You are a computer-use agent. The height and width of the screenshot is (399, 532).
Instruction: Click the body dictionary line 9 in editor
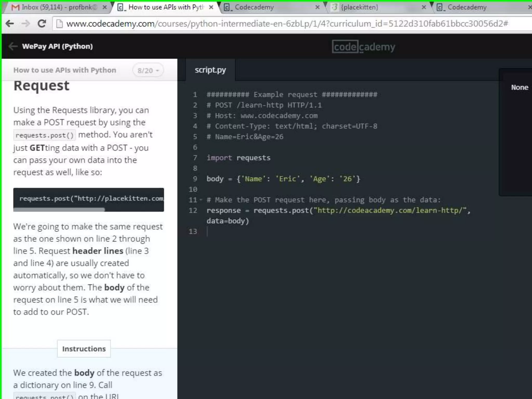click(x=283, y=179)
